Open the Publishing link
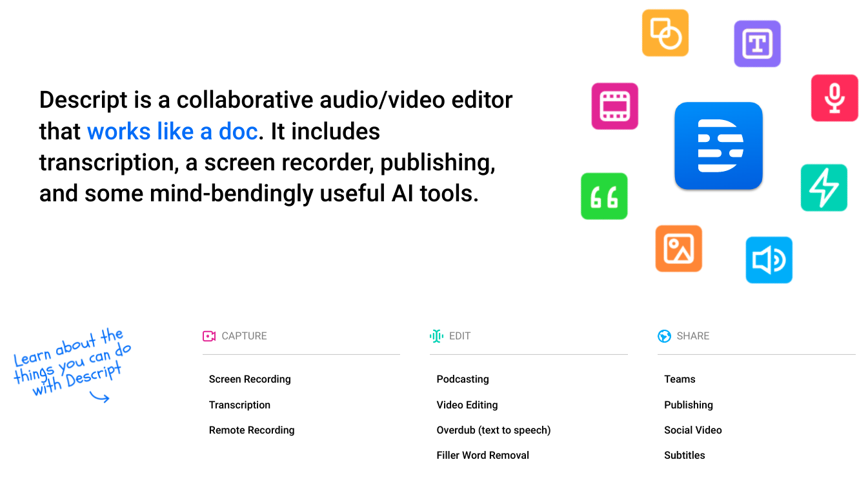Viewport: 868px width, 482px height. [x=689, y=405]
